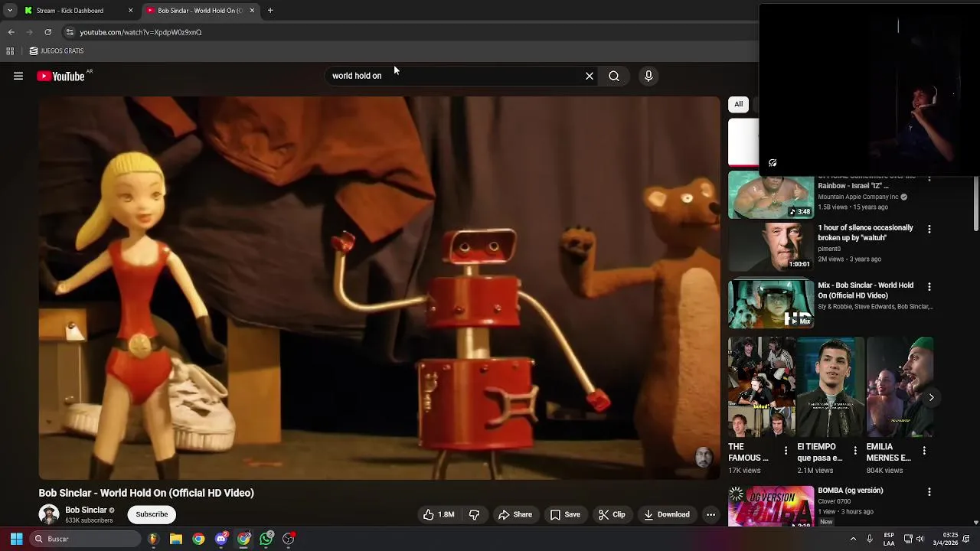Click the BOMBA (og versión) title
Screen dimensions: 980x551
pos(850,491)
